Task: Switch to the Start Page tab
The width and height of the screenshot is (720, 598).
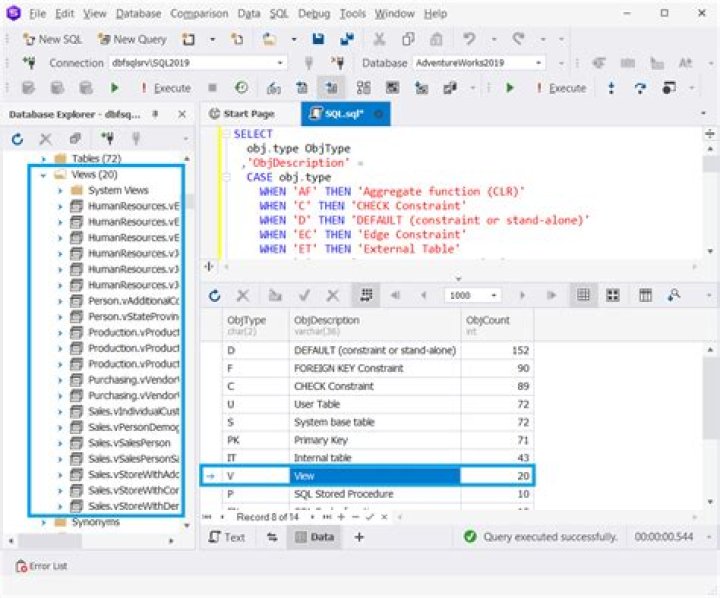Action: click(242, 114)
